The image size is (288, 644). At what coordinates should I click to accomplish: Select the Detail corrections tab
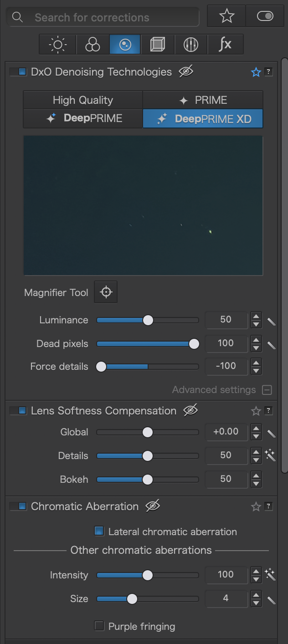(x=125, y=45)
